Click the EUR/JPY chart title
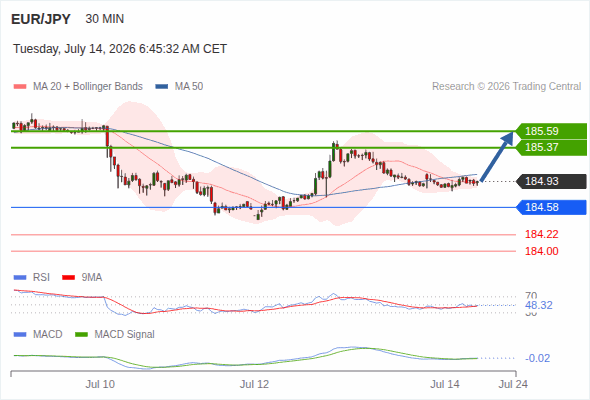Image resolution: width=590 pixels, height=400 pixels. click(x=41, y=19)
